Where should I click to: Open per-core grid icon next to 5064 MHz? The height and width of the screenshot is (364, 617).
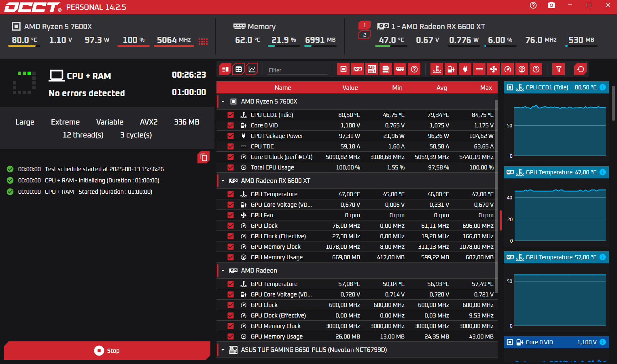click(x=203, y=41)
